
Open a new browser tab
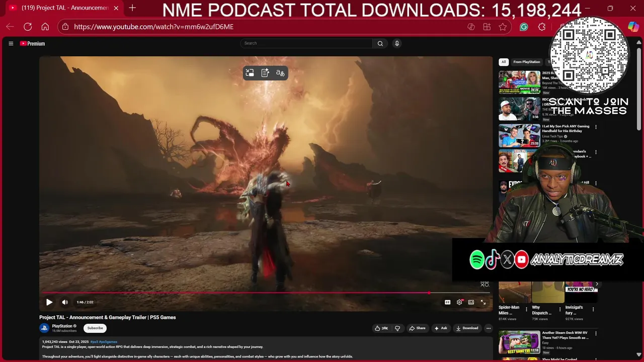(132, 8)
